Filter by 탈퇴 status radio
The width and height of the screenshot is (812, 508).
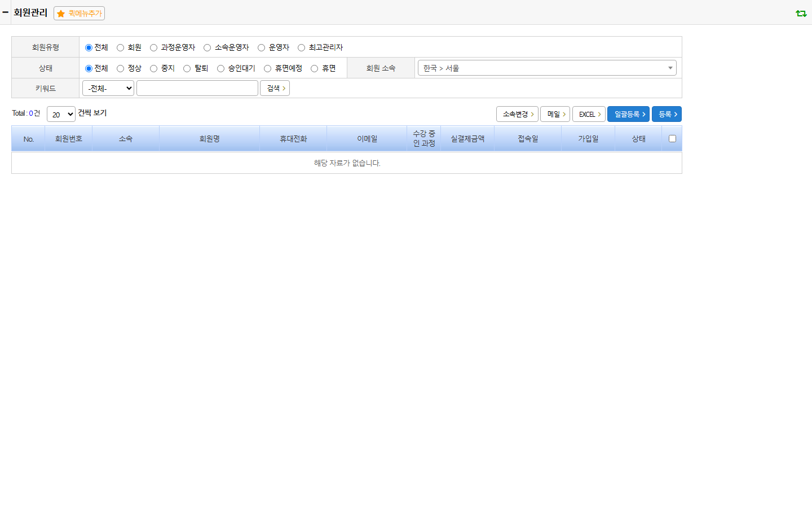tap(187, 68)
